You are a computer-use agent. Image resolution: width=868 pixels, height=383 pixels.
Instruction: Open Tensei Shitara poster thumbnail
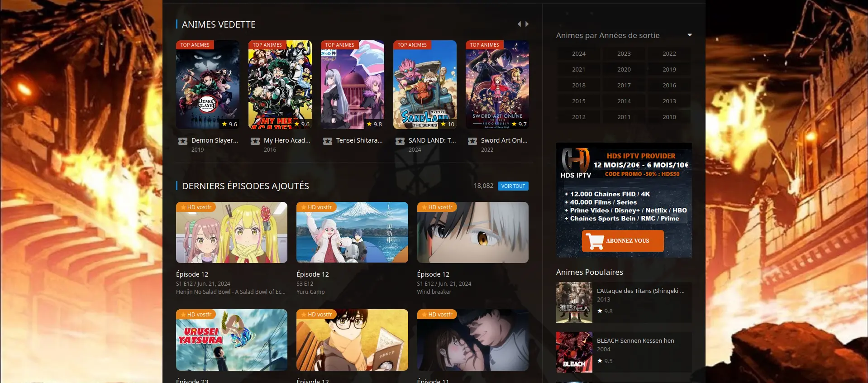point(353,85)
